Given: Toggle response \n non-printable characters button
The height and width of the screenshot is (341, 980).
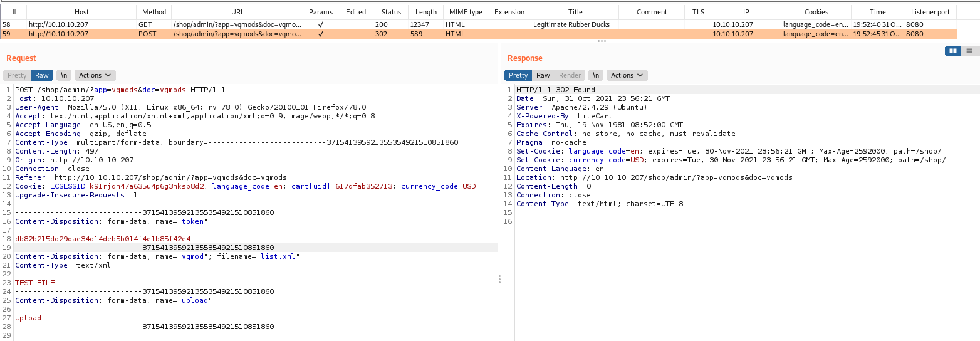Looking at the screenshot, I should 595,75.
